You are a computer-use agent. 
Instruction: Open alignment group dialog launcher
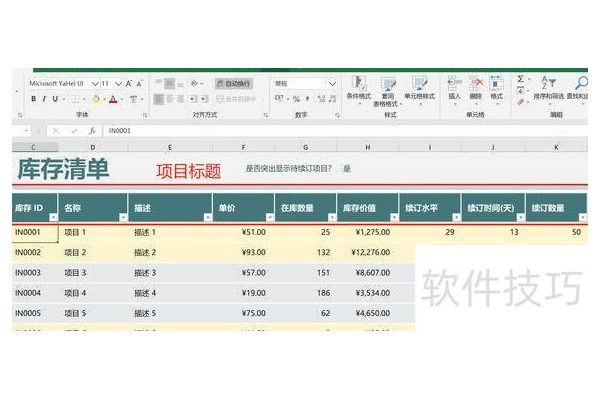266,115
